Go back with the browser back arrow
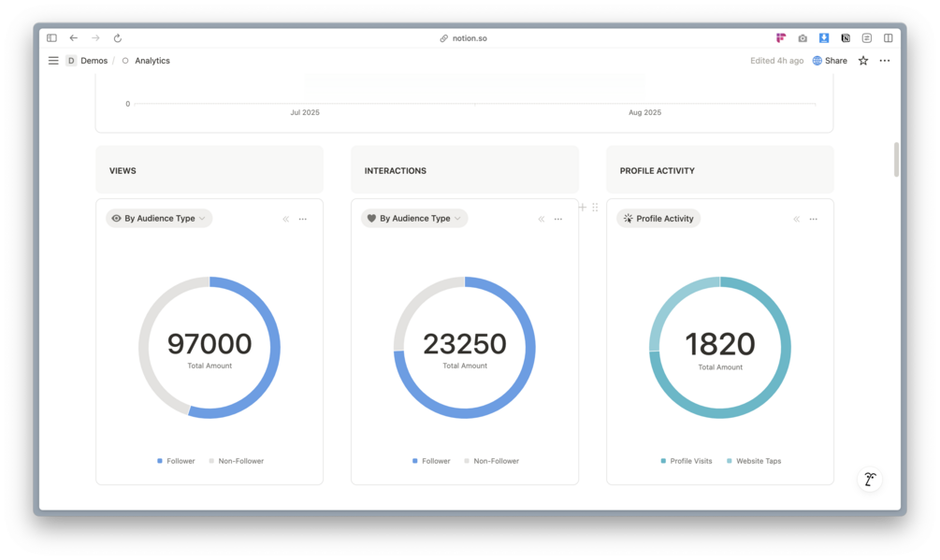The height and width of the screenshot is (560, 940). (x=73, y=37)
